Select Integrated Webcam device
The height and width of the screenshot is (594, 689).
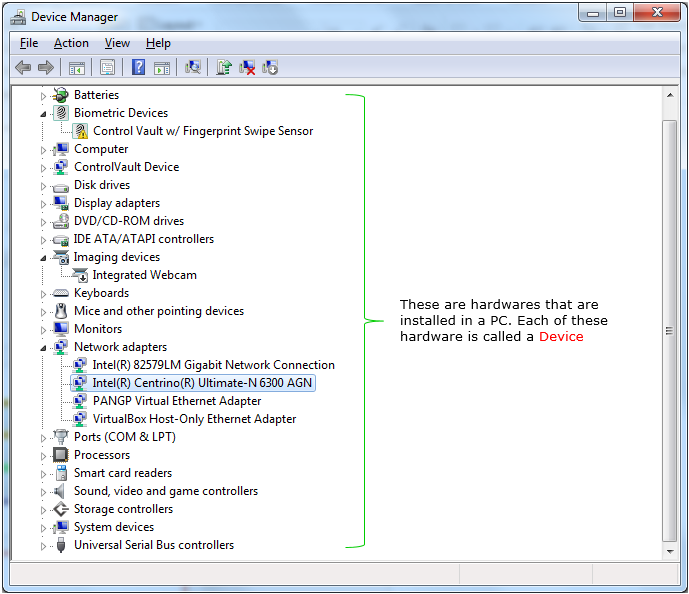(x=144, y=275)
